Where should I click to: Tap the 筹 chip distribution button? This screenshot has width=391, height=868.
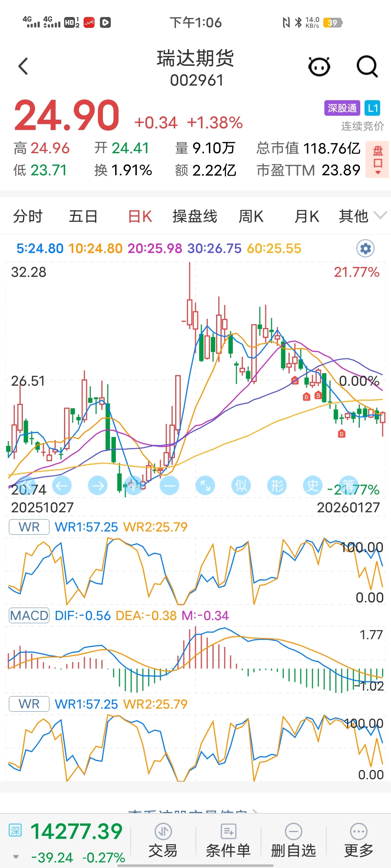coord(349,485)
